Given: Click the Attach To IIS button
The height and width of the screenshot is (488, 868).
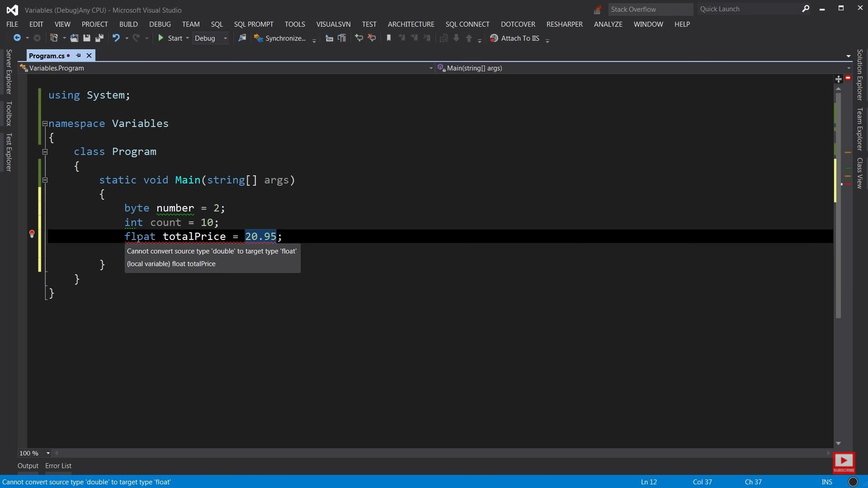Looking at the screenshot, I should pyautogui.click(x=515, y=38).
